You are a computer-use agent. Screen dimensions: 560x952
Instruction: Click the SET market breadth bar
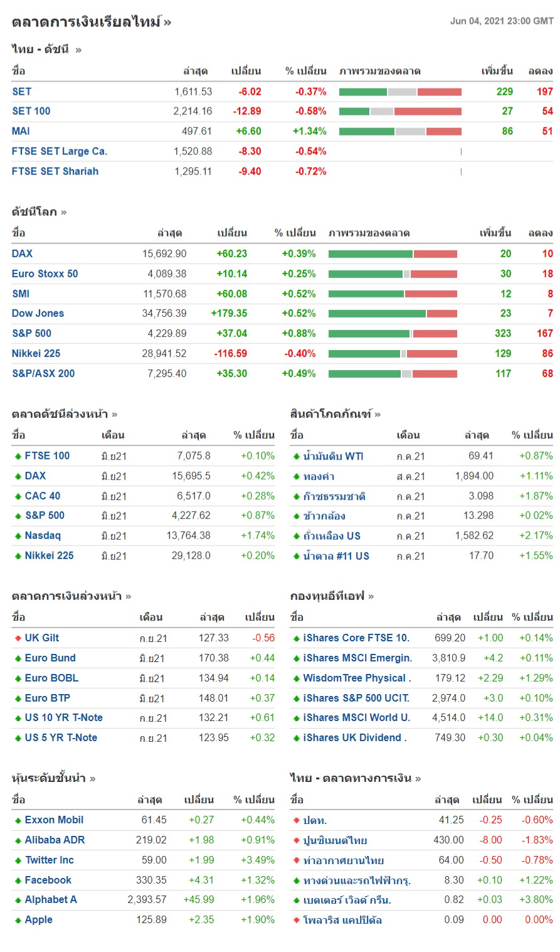(400, 92)
